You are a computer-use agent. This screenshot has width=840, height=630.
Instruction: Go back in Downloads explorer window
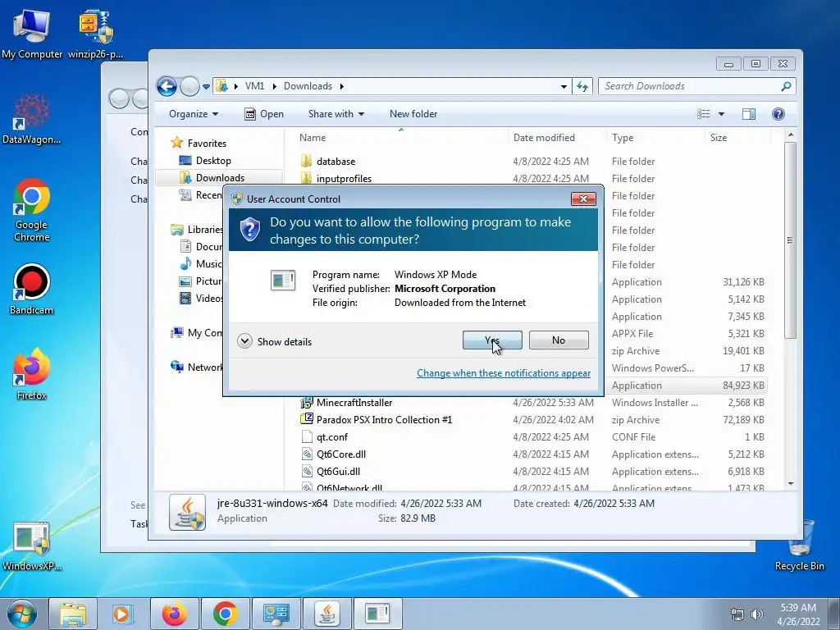tap(167, 86)
